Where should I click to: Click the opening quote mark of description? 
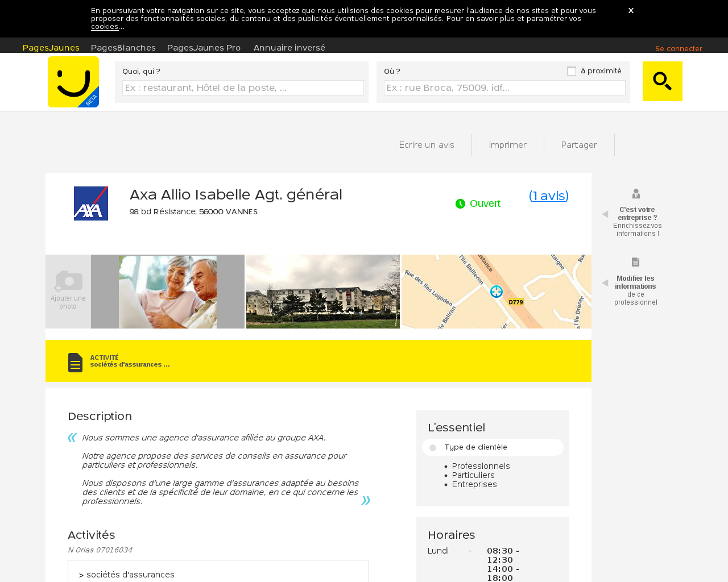pyautogui.click(x=72, y=438)
